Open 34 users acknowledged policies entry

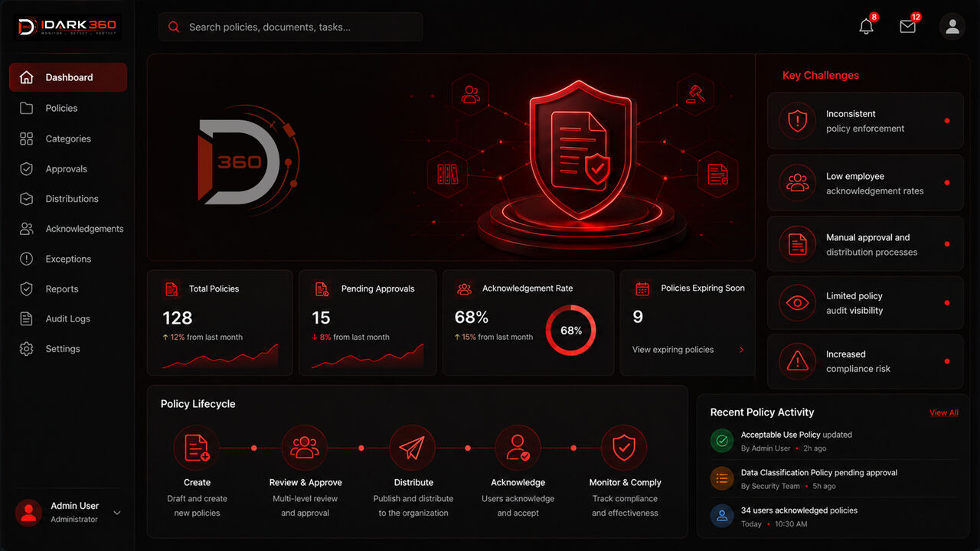point(834,517)
